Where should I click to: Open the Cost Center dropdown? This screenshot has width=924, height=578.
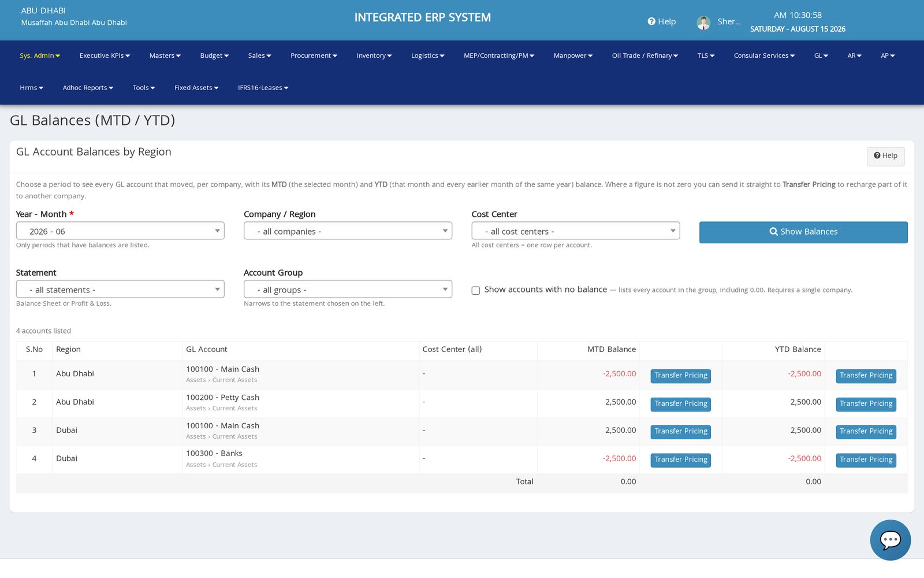(575, 231)
